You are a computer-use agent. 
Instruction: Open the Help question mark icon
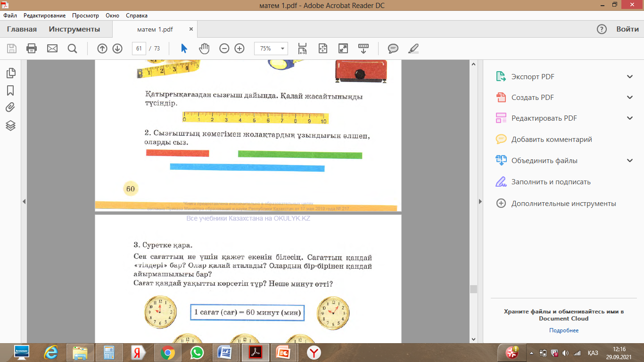point(602,29)
